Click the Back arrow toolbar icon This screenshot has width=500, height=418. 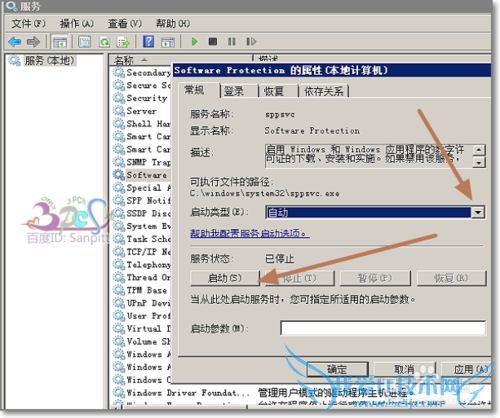[15, 42]
